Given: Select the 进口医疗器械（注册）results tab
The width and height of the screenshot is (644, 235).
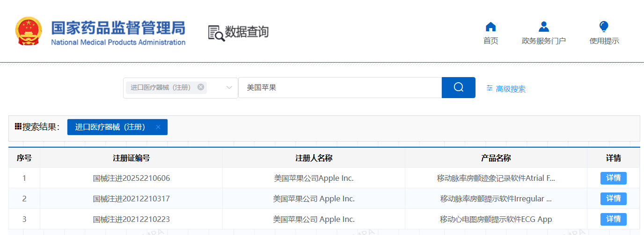Looking at the screenshot, I should coord(110,127).
